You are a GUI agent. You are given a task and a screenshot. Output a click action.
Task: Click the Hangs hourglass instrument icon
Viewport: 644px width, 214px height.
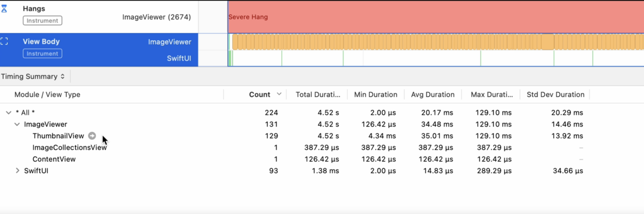(x=4, y=9)
